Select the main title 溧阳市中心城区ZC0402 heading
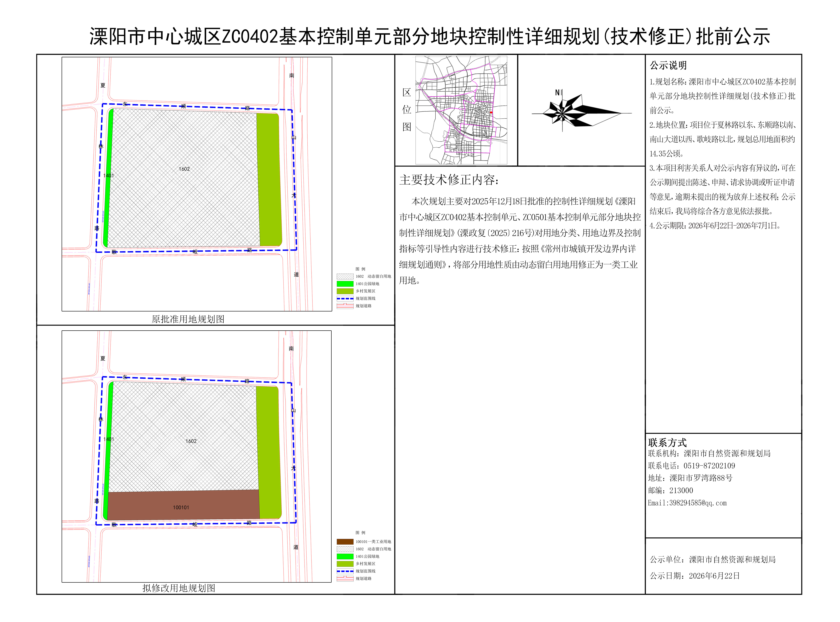This screenshot has width=840, height=622. (x=429, y=37)
